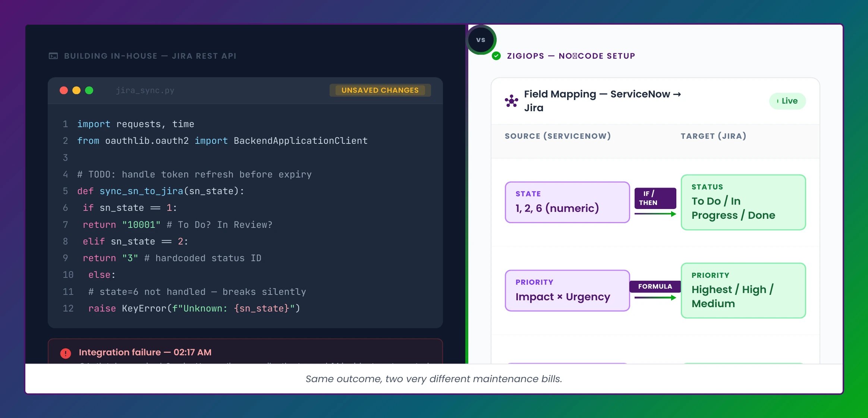This screenshot has width=868, height=418.
Task: Click the BUILDING IN-HOUSE — JIRA REST API heading
Action: click(x=150, y=56)
